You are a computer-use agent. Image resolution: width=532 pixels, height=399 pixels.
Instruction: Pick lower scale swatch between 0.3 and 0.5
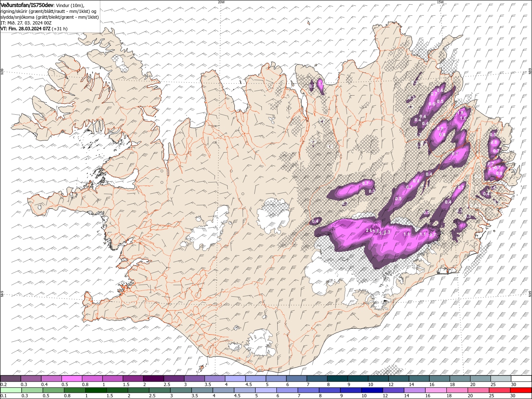32,390
